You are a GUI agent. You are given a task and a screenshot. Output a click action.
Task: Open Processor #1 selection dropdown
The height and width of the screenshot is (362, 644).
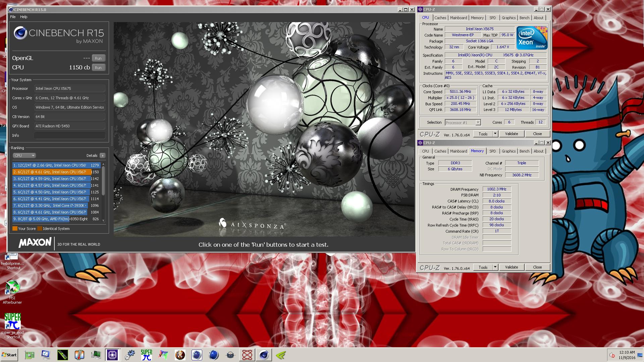pyautogui.click(x=463, y=123)
